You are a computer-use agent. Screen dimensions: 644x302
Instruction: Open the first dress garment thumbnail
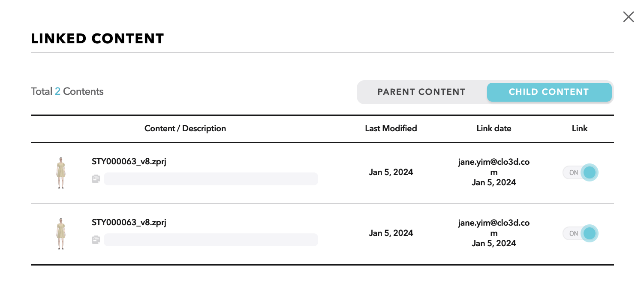pyautogui.click(x=61, y=172)
